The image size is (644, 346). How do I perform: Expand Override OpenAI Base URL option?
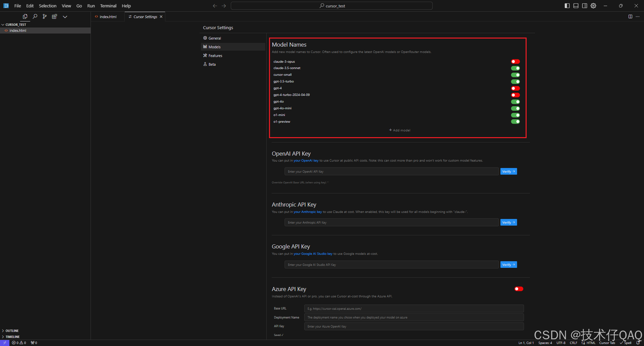click(300, 182)
